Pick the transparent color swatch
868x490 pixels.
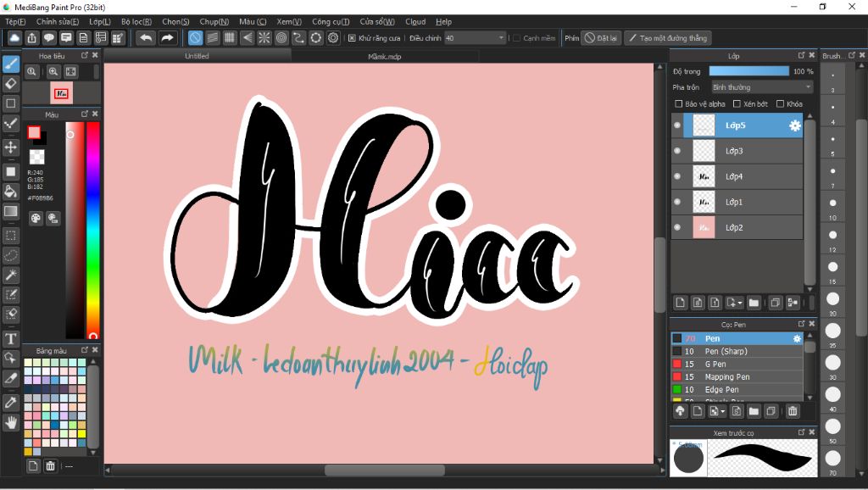point(36,157)
